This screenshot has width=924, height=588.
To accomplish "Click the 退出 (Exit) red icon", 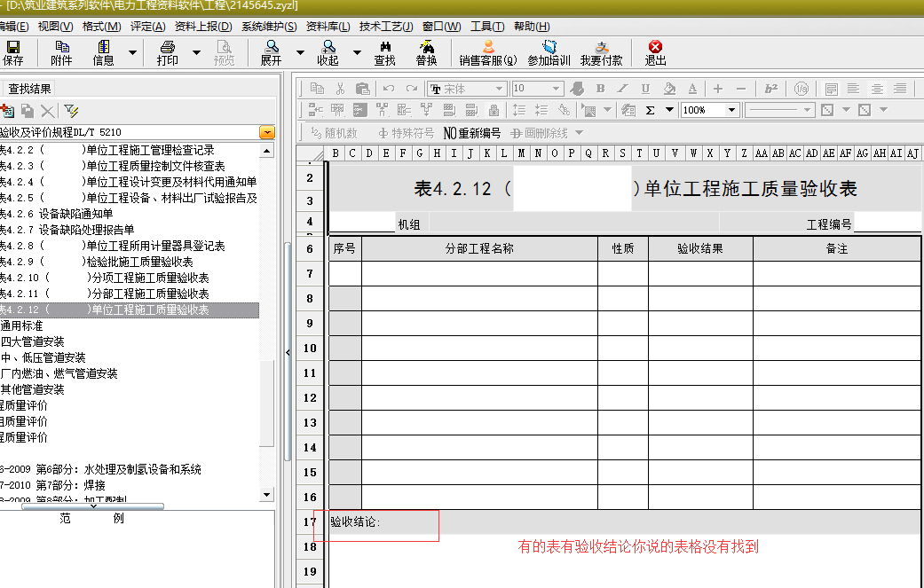I will point(655,52).
